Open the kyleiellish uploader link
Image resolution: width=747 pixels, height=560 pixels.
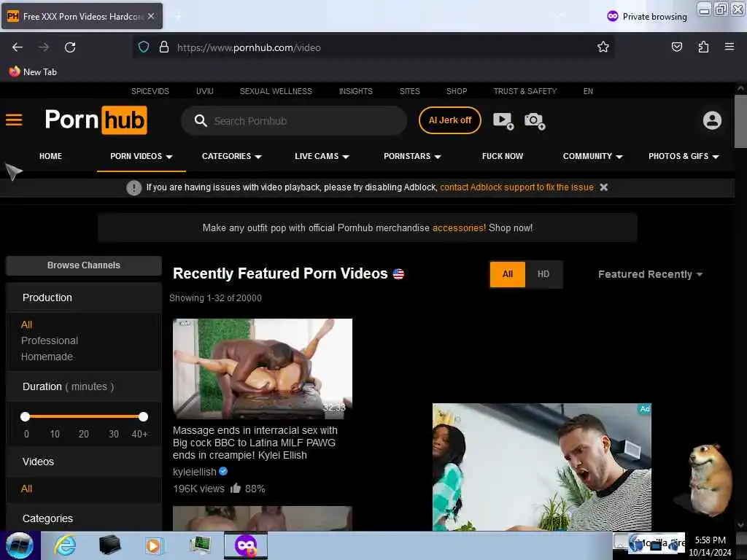click(194, 472)
